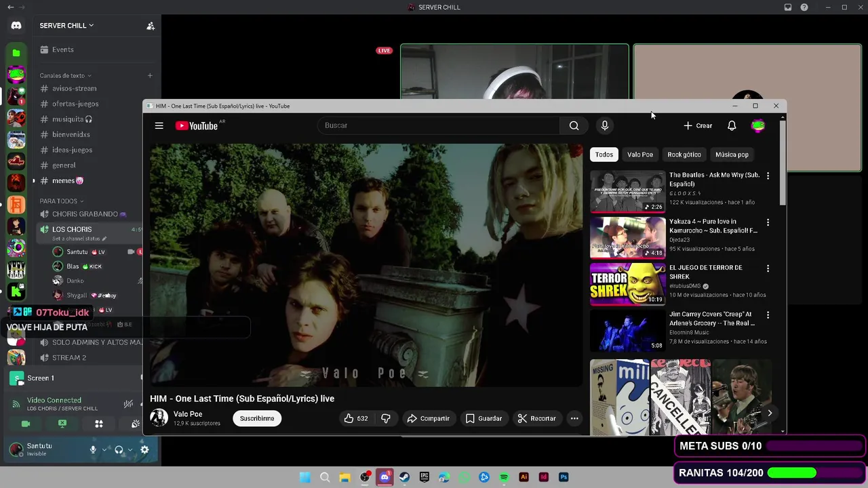The height and width of the screenshot is (488, 868).
Task: Open WhatsApp from the taskbar
Action: 464,477
